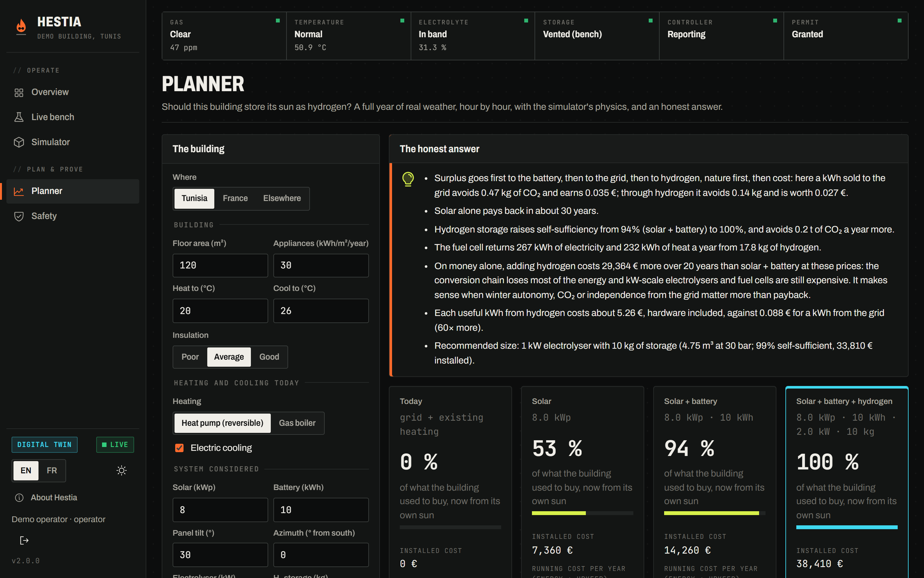Open the Simulator cube icon
This screenshot has height=578, width=924.
tap(19, 142)
